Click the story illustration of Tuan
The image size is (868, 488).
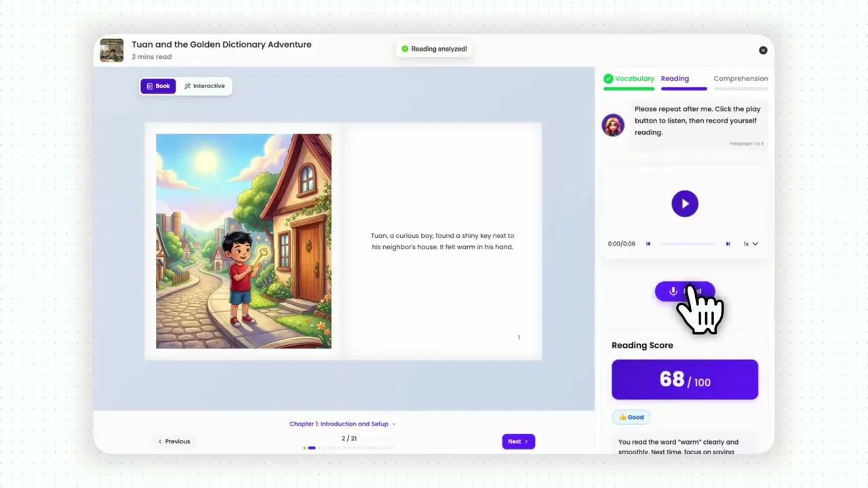243,241
